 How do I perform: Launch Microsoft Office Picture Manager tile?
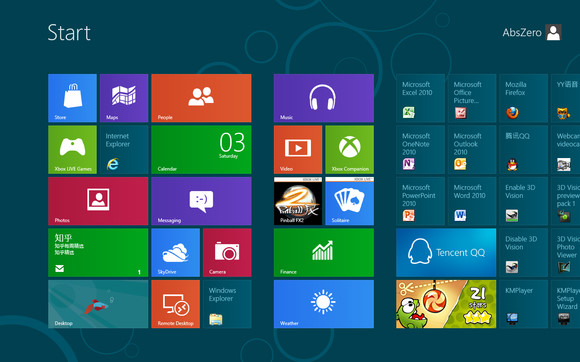[x=472, y=98]
